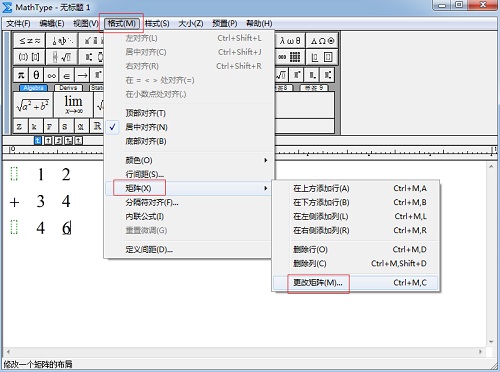Open the 编辑(E) menu
Viewport: 500px width, 372px height.
pyautogui.click(x=52, y=23)
